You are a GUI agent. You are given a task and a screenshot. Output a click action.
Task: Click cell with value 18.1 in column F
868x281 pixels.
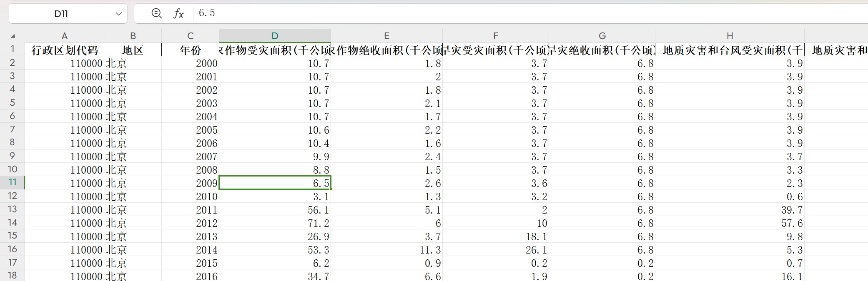[496, 236]
